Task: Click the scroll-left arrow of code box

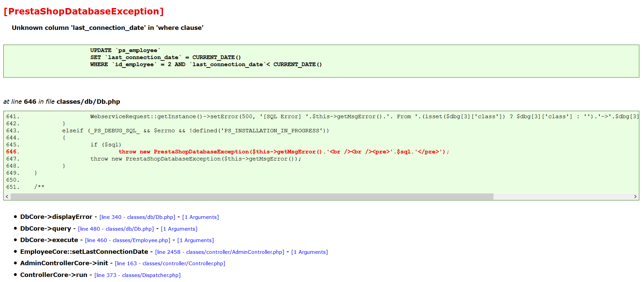Action: click(x=7, y=197)
